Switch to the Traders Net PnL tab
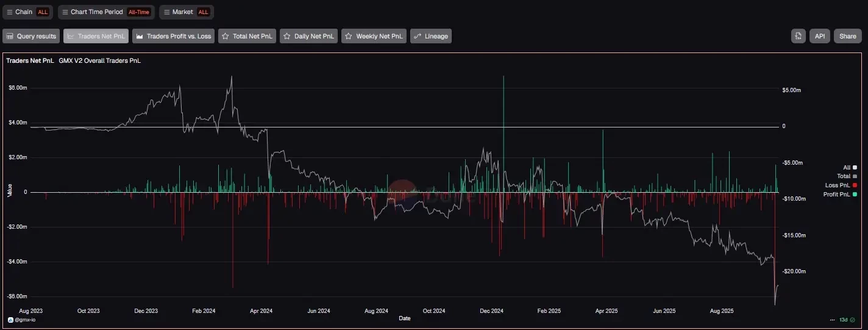Screen dimensions: 868x330 [x=96, y=37]
